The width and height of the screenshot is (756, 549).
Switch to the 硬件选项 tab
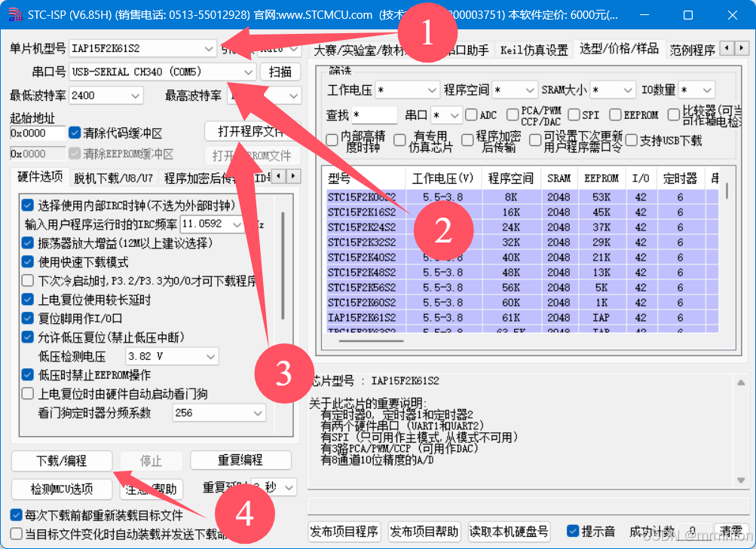40,177
